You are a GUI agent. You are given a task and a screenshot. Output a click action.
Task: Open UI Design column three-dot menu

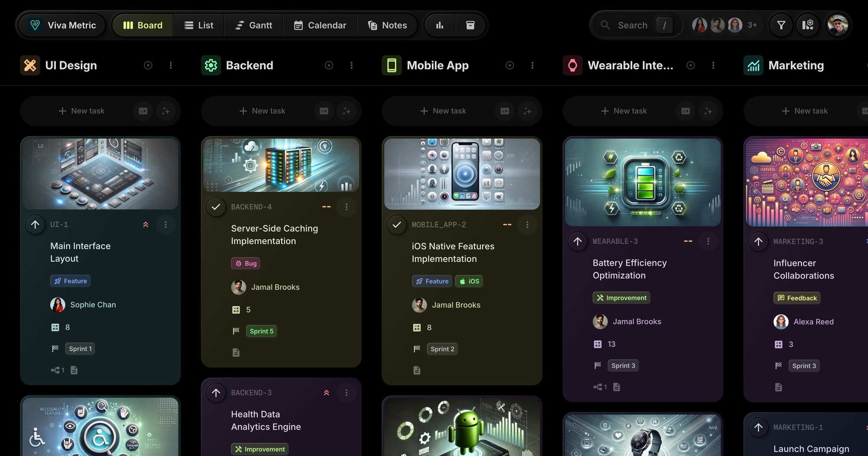tap(171, 66)
